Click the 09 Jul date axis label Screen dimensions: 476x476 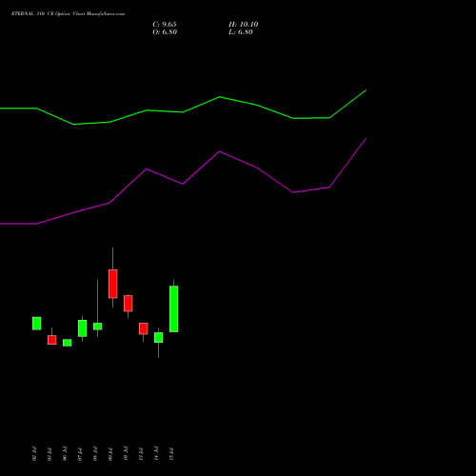coord(110,454)
